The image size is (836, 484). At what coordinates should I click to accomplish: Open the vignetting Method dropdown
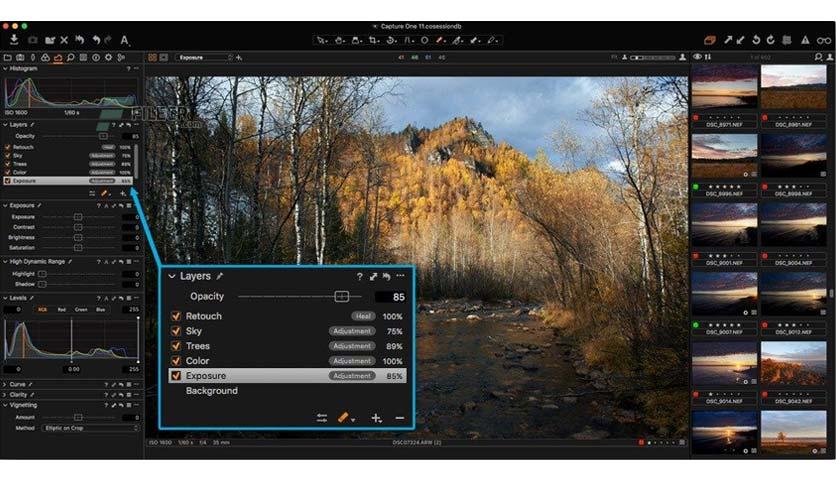point(91,428)
